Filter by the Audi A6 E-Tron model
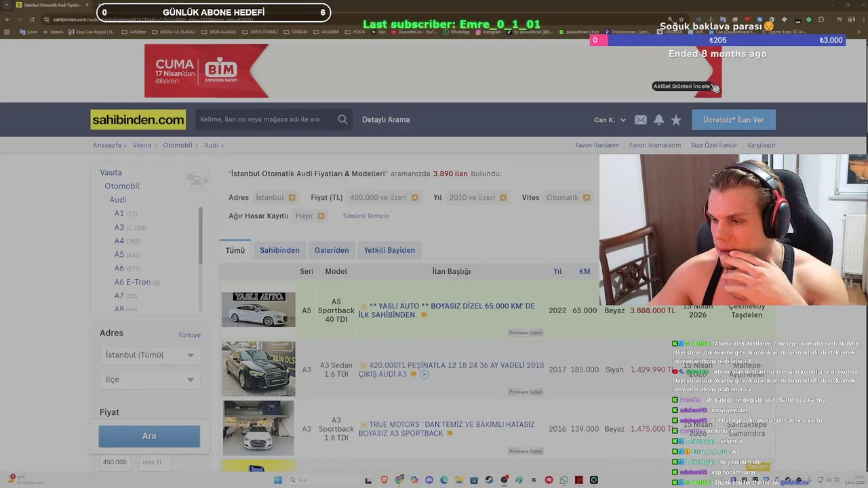Screen dimensions: 868x488 tap(132, 282)
